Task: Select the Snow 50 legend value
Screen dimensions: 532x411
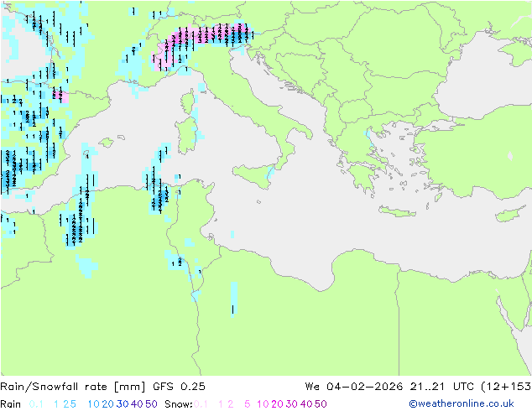Action: pyautogui.click(x=321, y=404)
